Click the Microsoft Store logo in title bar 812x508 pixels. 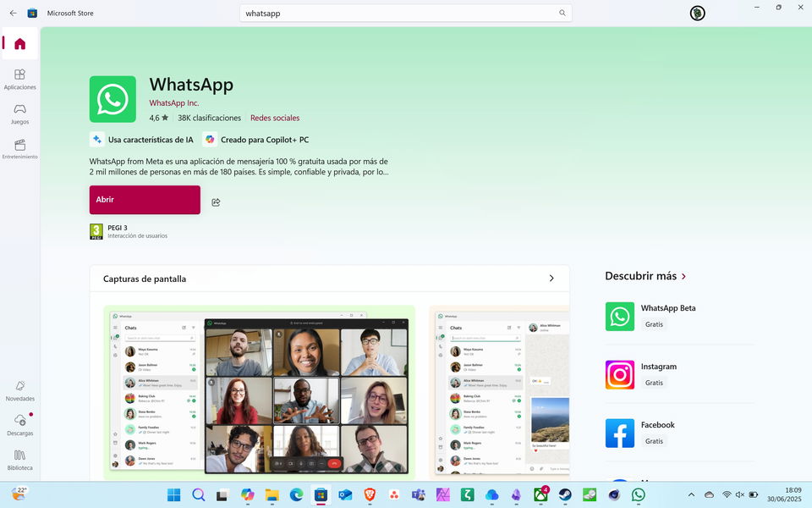coord(32,13)
